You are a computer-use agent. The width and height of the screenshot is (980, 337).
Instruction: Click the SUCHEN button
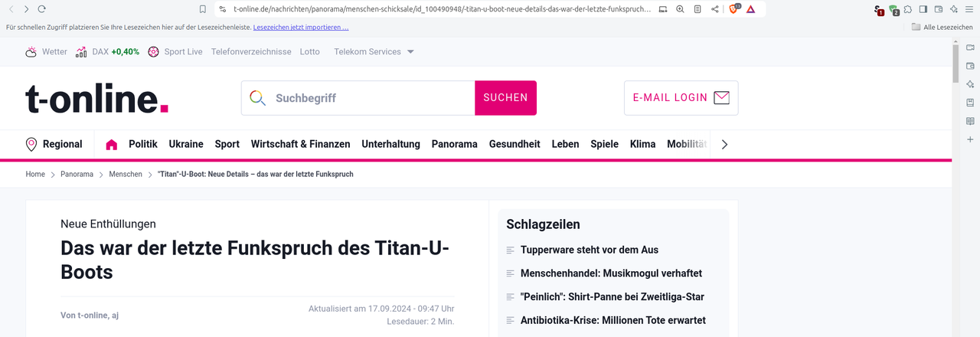click(505, 98)
